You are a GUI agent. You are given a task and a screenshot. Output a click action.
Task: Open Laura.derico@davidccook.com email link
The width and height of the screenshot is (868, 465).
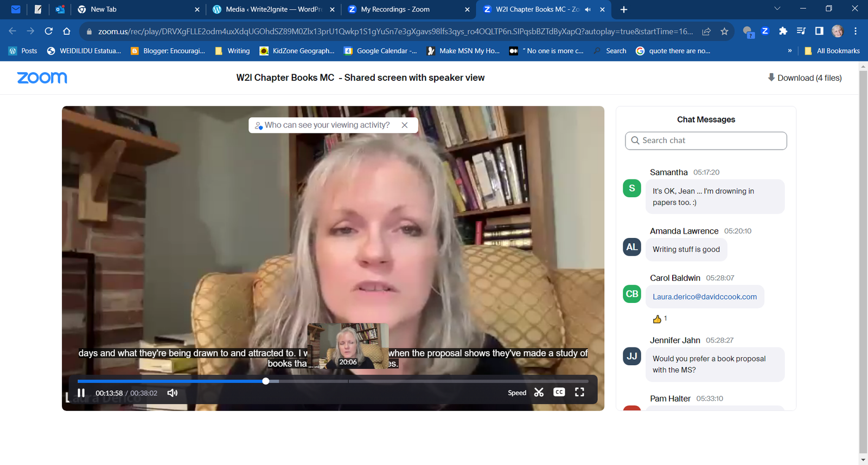tap(704, 297)
